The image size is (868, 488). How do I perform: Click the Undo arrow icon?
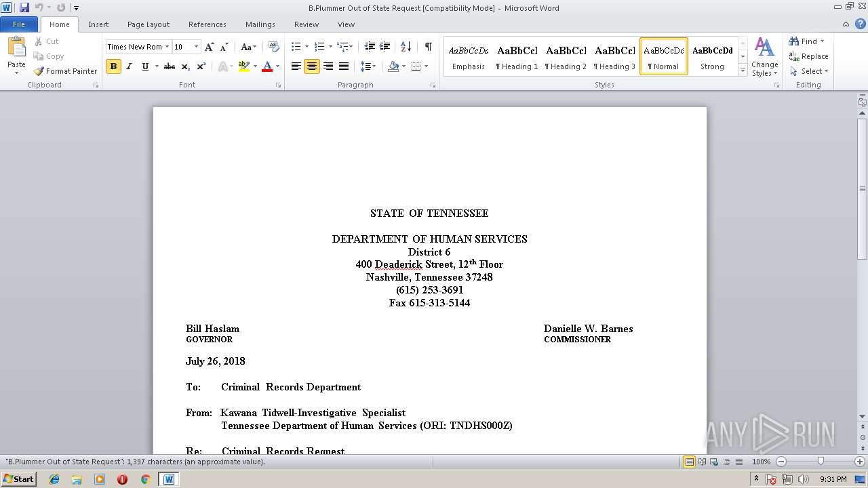[x=39, y=7]
